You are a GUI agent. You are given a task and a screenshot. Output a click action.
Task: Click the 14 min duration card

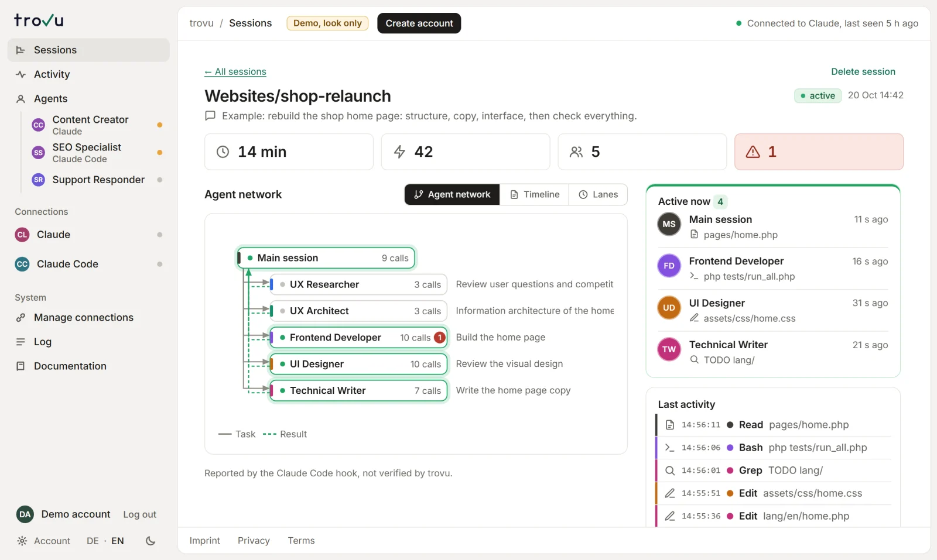click(x=289, y=152)
